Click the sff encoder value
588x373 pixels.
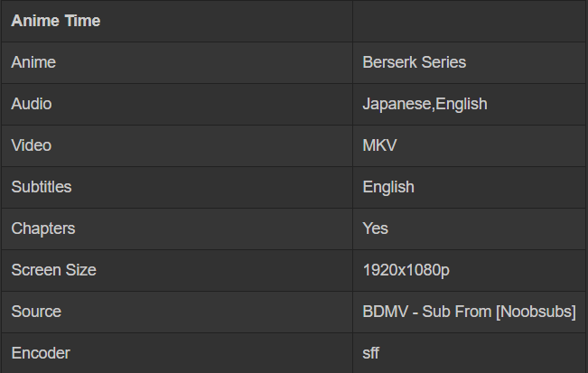coord(371,353)
